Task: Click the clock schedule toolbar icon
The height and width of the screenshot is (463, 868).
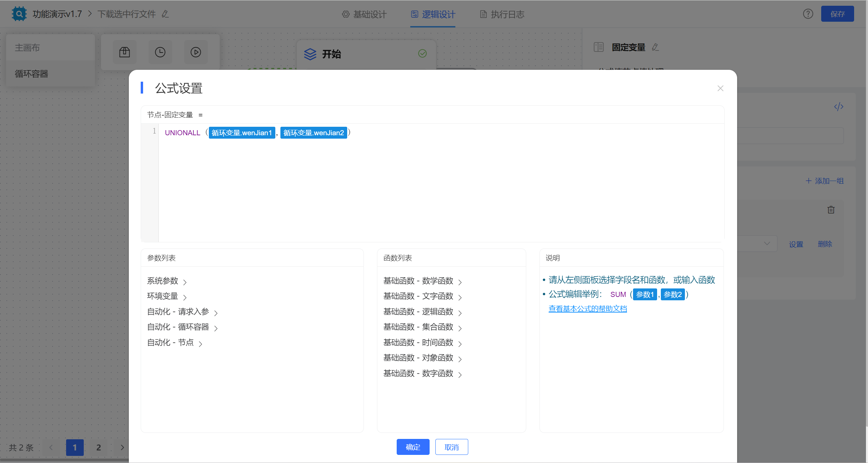Action: (x=160, y=52)
